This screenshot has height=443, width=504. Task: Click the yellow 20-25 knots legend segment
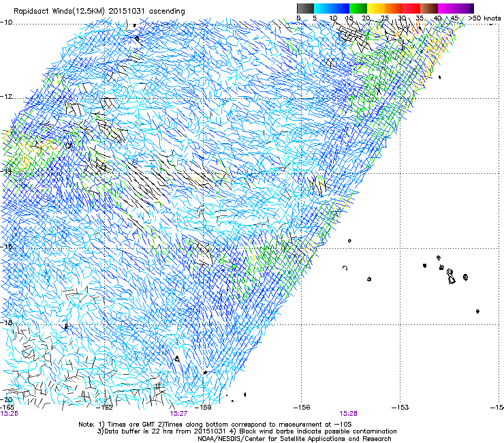[376, 8]
